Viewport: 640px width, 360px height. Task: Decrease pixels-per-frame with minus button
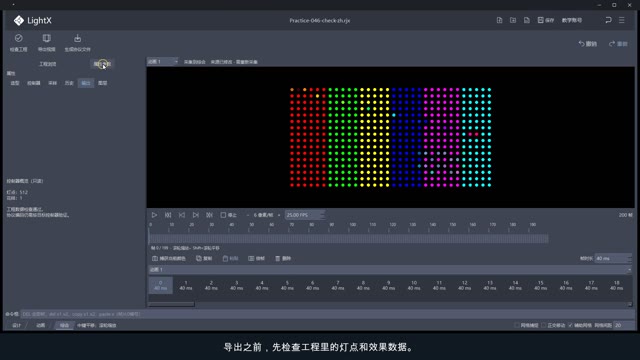click(248, 215)
